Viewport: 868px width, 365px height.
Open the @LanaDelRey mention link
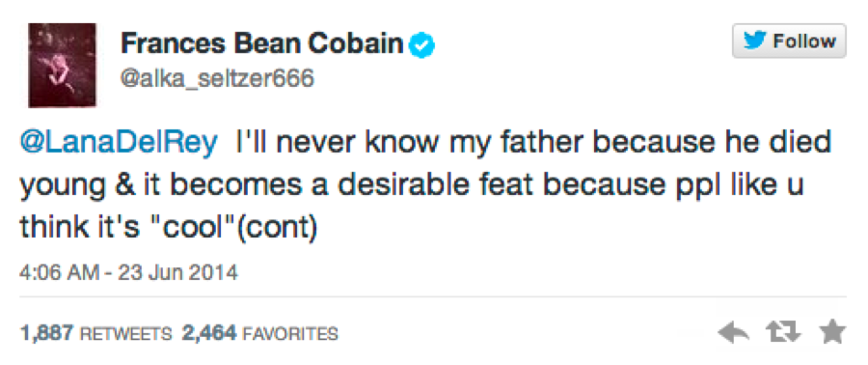118,144
